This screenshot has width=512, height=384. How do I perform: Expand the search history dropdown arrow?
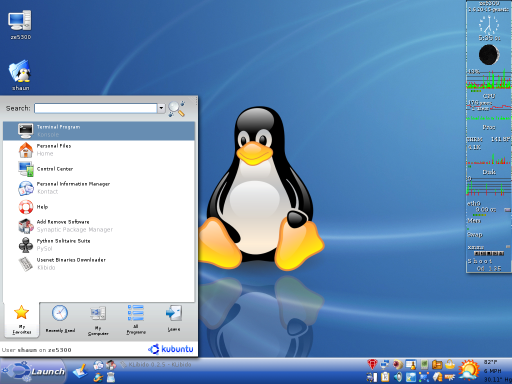tap(161, 108)
